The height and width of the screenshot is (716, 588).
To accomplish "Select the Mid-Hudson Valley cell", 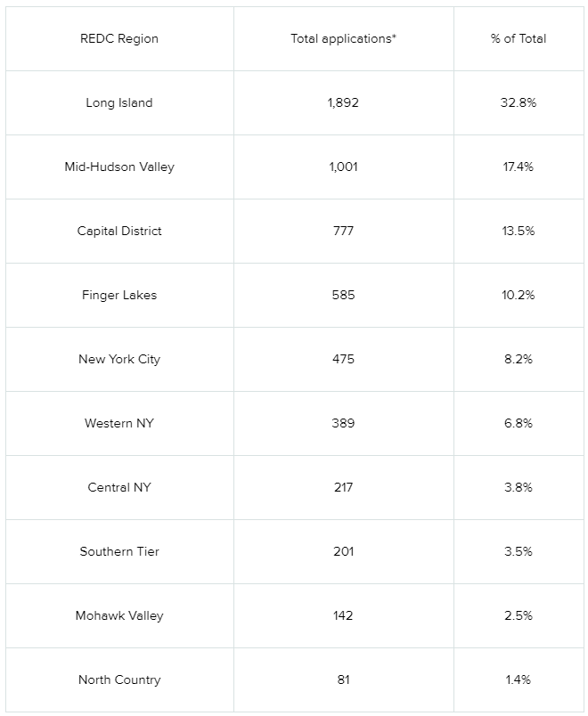I will pyautogui.click(x=119, y=167).
